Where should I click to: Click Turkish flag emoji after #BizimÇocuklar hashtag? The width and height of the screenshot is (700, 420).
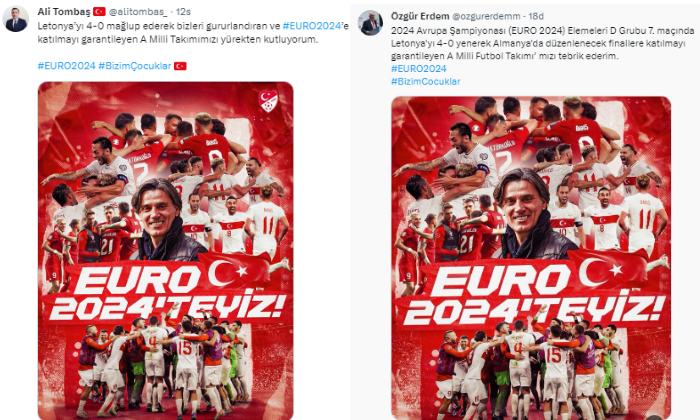(180, 66)
